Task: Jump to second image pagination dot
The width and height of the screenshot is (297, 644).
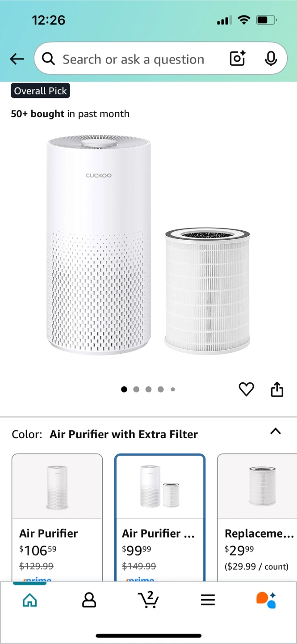Action: point(136,390)
